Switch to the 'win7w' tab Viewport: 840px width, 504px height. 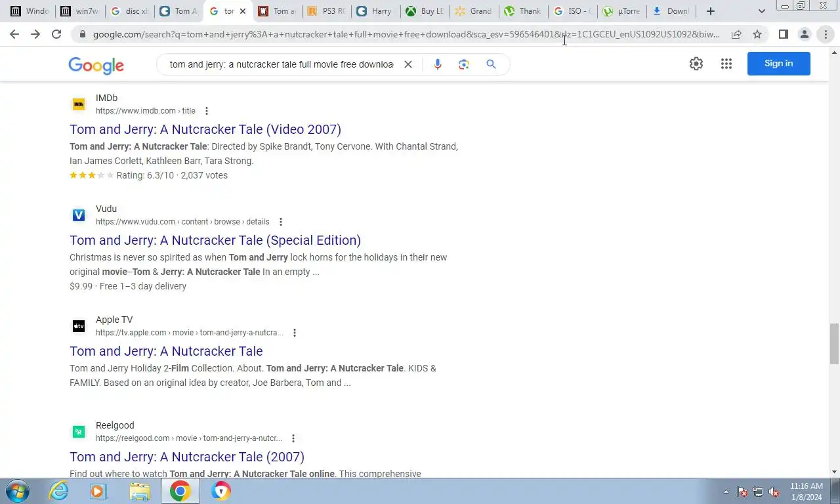point(79,11)
